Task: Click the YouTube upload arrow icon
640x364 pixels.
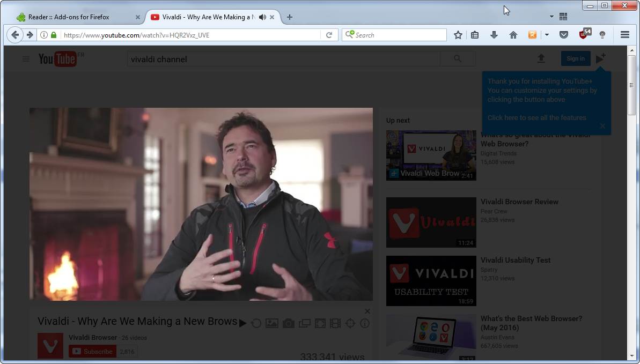Action: tap(541, 58)
